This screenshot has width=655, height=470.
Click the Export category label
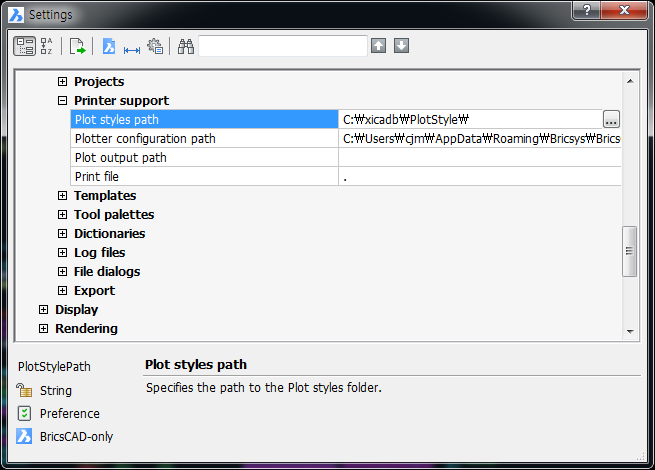[94, 290]
